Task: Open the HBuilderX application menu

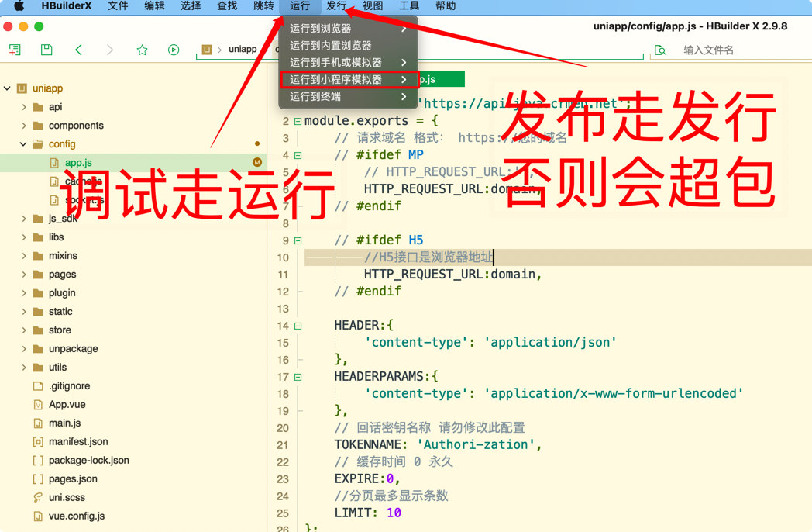Action: (67, 6)
